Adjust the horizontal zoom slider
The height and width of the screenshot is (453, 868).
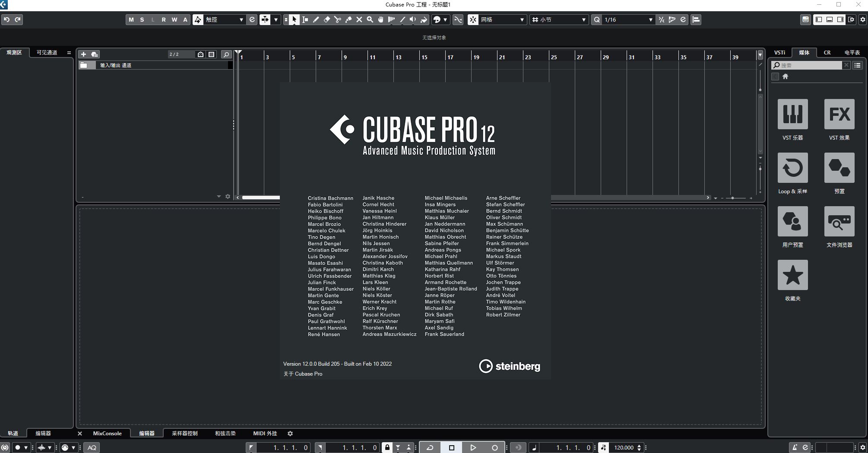point(732,198)
